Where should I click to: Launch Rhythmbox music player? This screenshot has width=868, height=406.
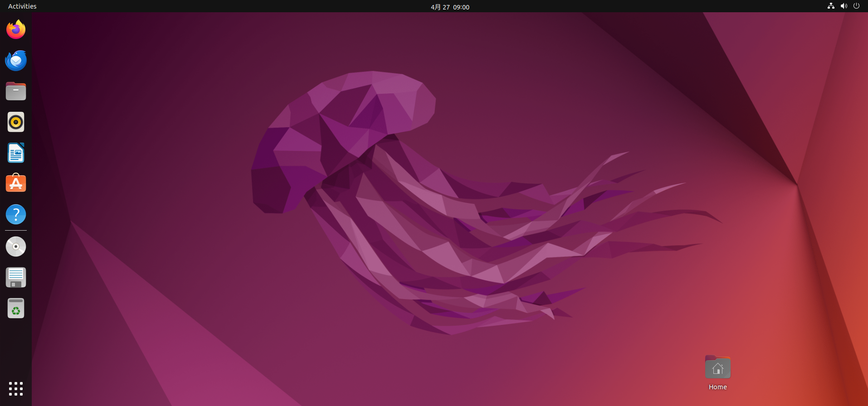coord(16,122)
